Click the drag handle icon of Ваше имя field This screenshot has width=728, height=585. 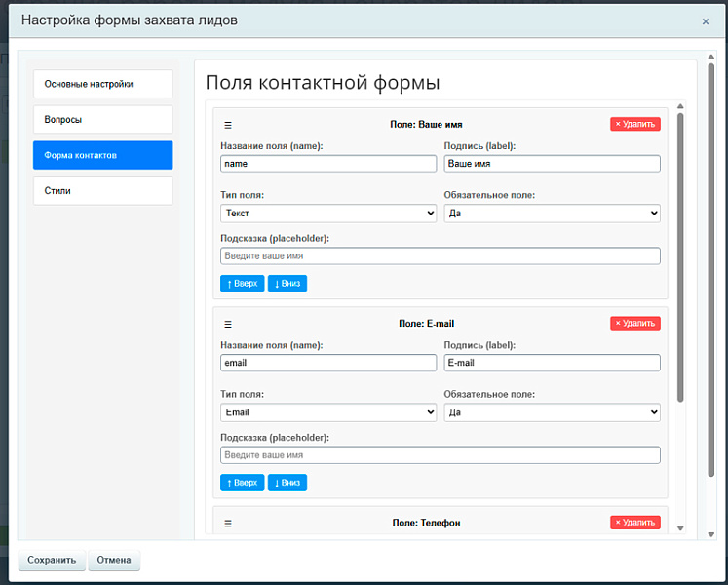point(228,125)
